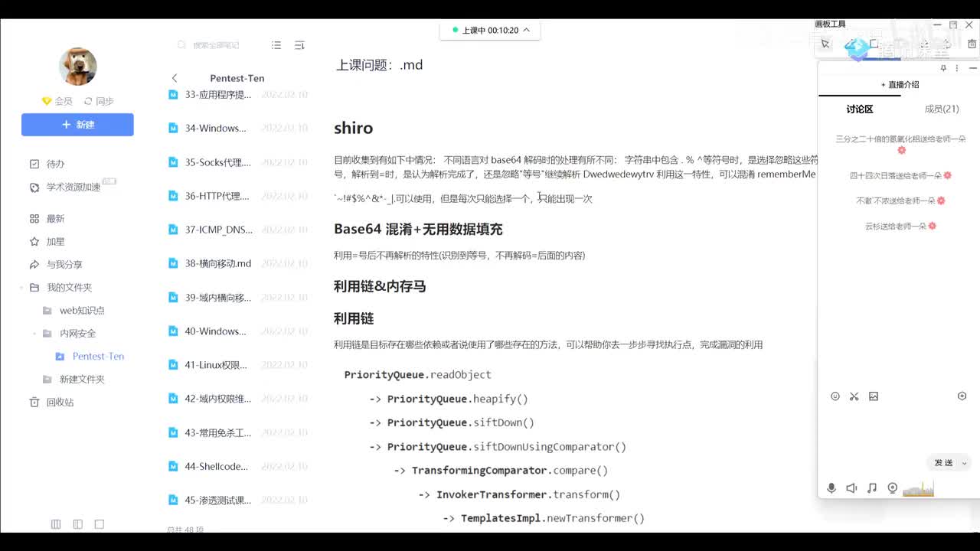The image size is (980, 551).
Task: Click the music note icon
Action: pos(872,488)
